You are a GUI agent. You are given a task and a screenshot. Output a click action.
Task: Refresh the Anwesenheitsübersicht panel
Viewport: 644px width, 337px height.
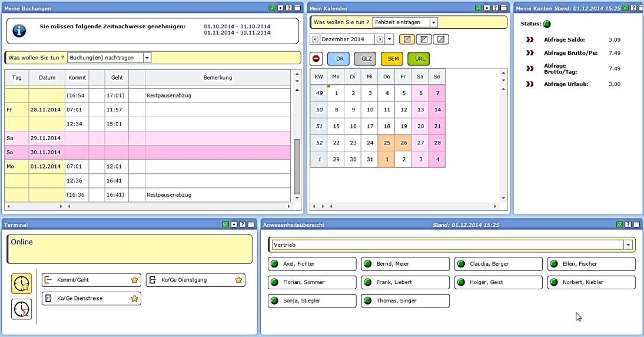click(x=619, y=224)
